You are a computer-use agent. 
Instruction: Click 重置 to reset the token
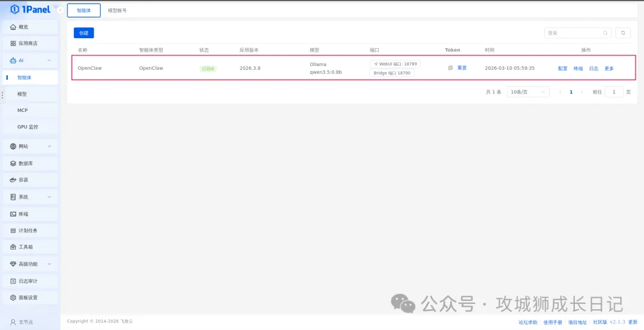(x=462, y=68)
